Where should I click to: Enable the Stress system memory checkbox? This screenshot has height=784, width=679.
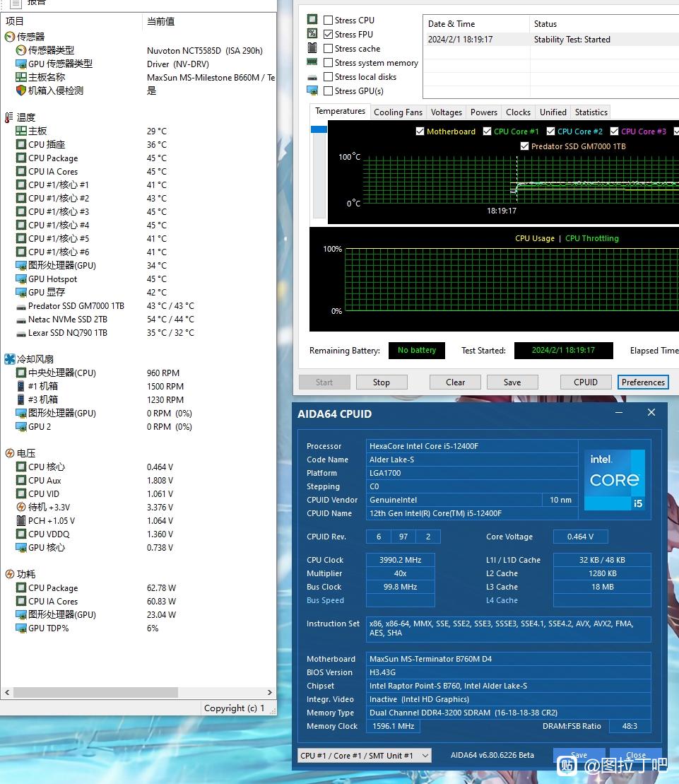click(x=329, y=62)
